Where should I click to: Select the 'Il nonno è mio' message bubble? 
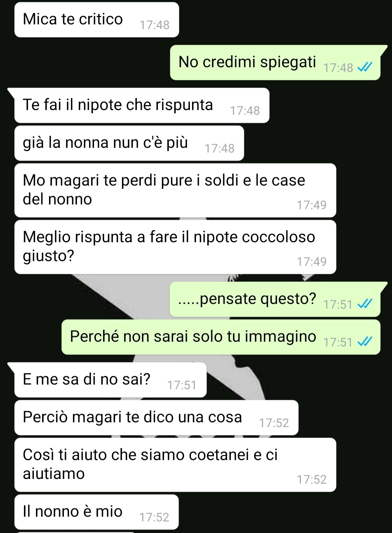click(x=97, y=512)
